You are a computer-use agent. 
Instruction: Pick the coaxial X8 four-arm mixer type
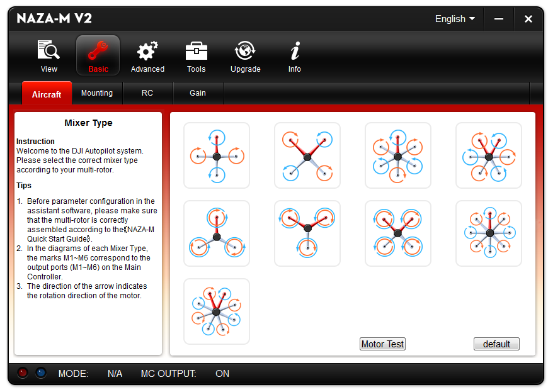398,233
